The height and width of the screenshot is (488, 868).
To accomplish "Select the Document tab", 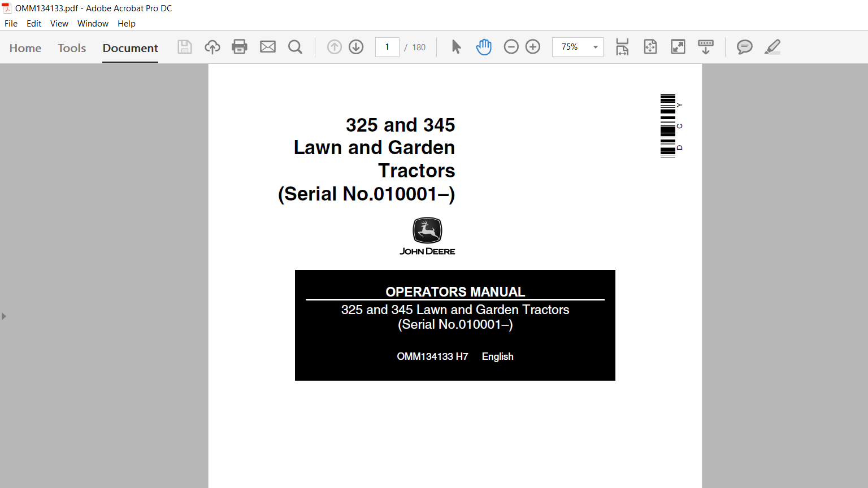I will coord(130,48).
